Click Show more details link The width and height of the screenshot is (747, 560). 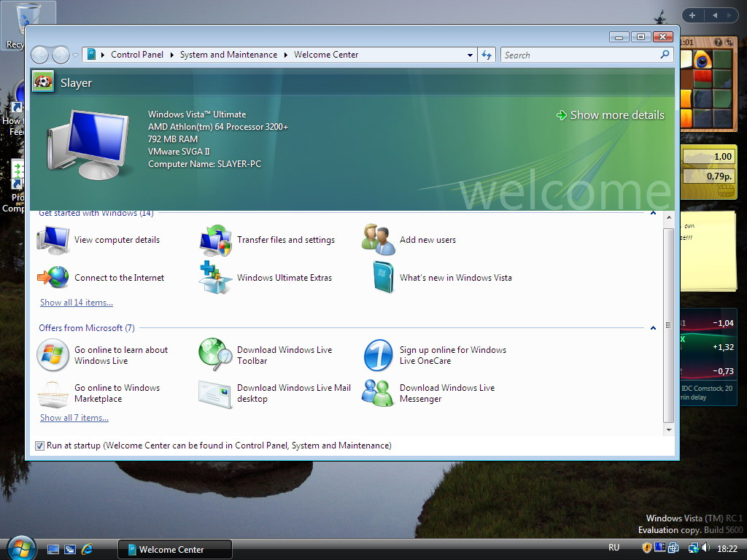[611, 114]
